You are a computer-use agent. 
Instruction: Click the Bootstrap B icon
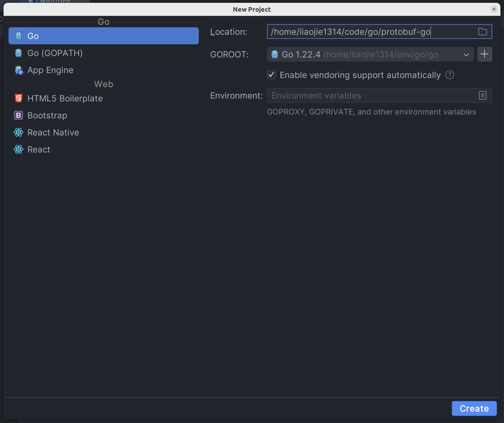(x=18, y=115)
